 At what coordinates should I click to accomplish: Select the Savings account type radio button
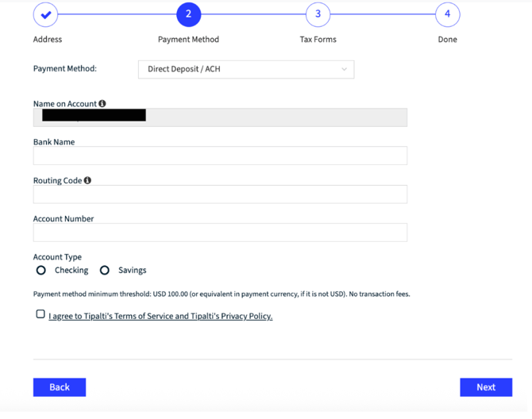(105, 271)
